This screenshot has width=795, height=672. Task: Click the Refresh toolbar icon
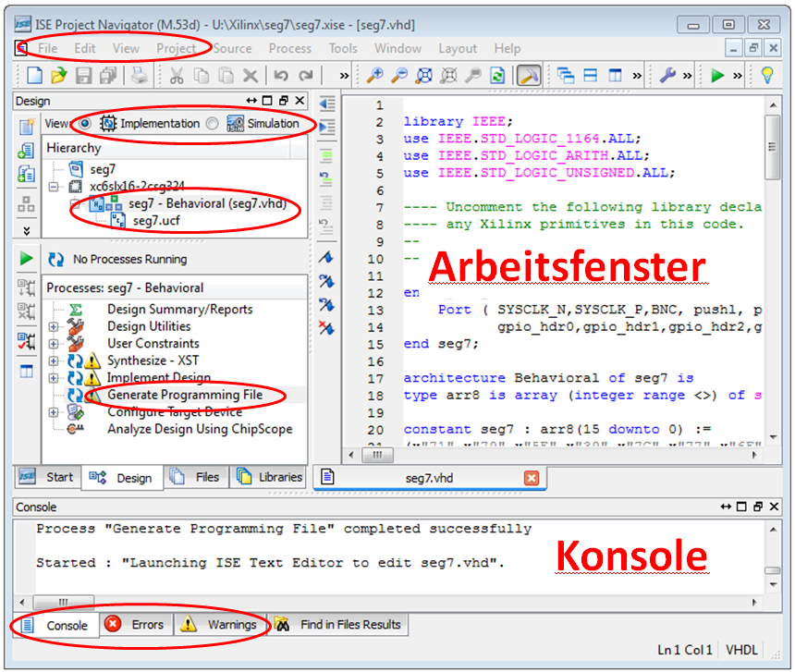(x=497, y=76)
